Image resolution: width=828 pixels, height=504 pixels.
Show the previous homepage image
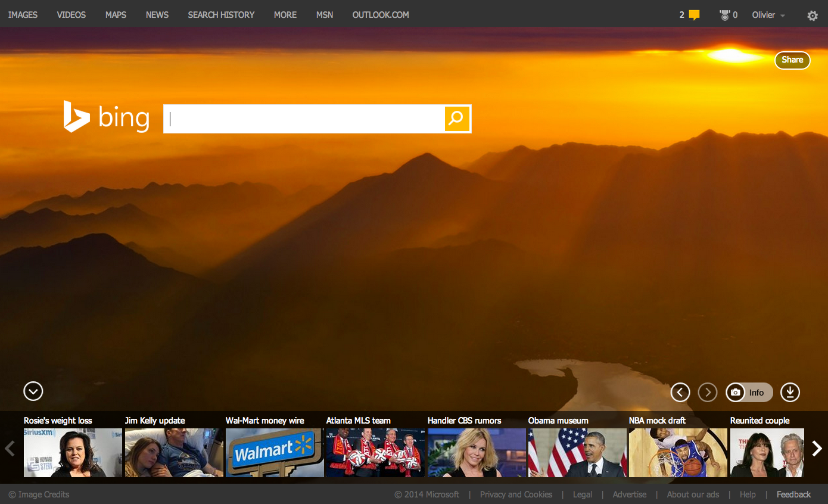point(680,392)
